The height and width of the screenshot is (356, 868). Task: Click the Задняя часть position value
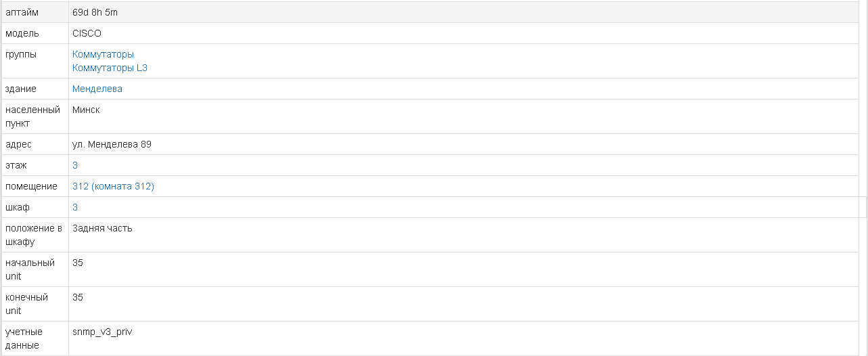pos(102,228)
